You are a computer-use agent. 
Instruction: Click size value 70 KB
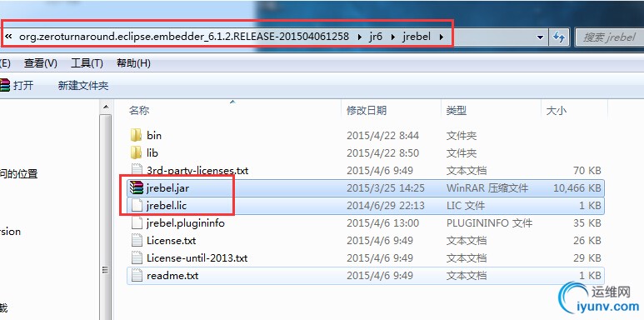coord(587,171)
